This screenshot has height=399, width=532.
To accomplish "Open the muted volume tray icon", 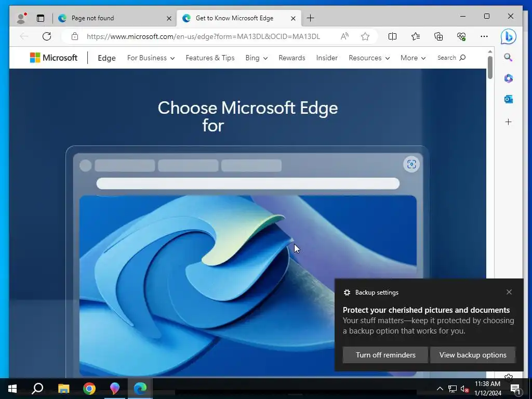I will click(x=464, y=389).
